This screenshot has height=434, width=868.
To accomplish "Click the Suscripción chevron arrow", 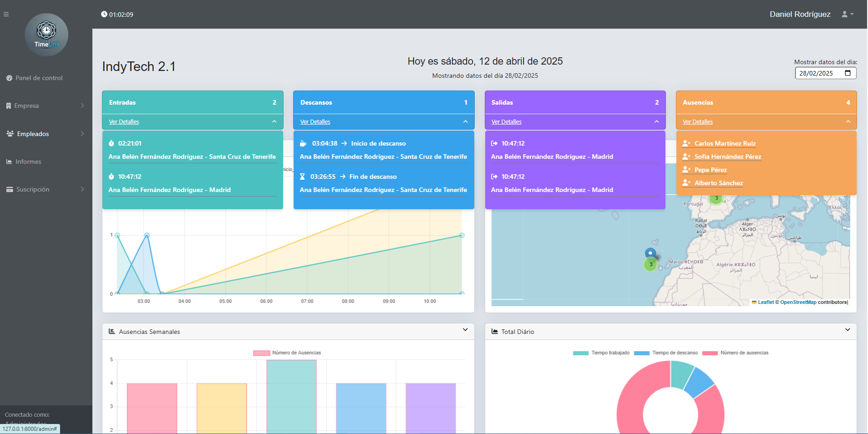I will [x=82, y=189].
